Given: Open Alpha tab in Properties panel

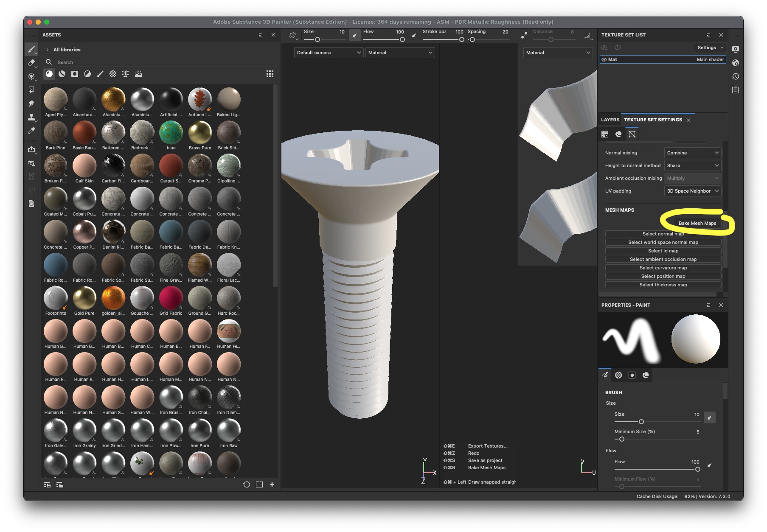Looking at the screenshot, I should [618, 375].
